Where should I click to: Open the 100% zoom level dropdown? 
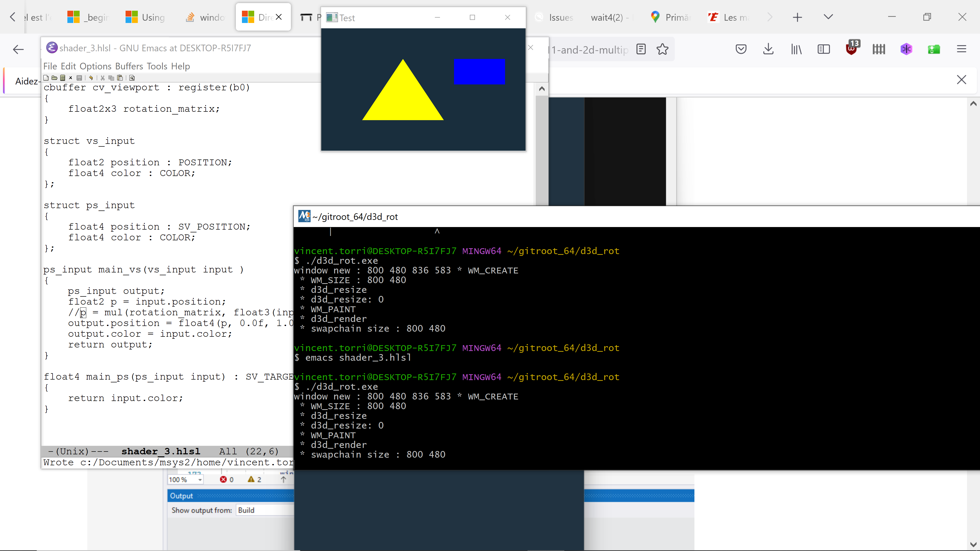pos(186,480)
